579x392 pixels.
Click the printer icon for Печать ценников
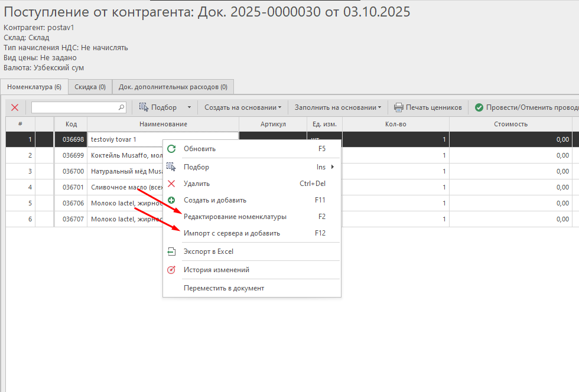pos(399,107)
